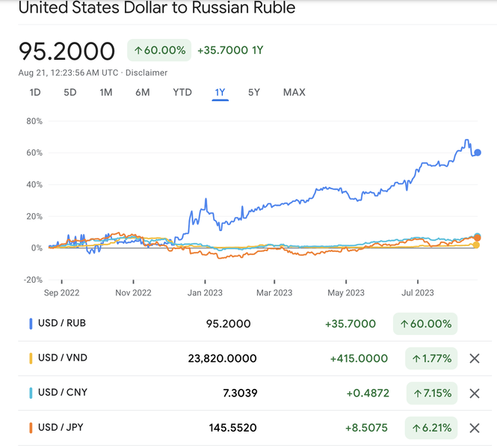
Task: Remove USD / CNY comparison row
Action: [x=474, y=393]
